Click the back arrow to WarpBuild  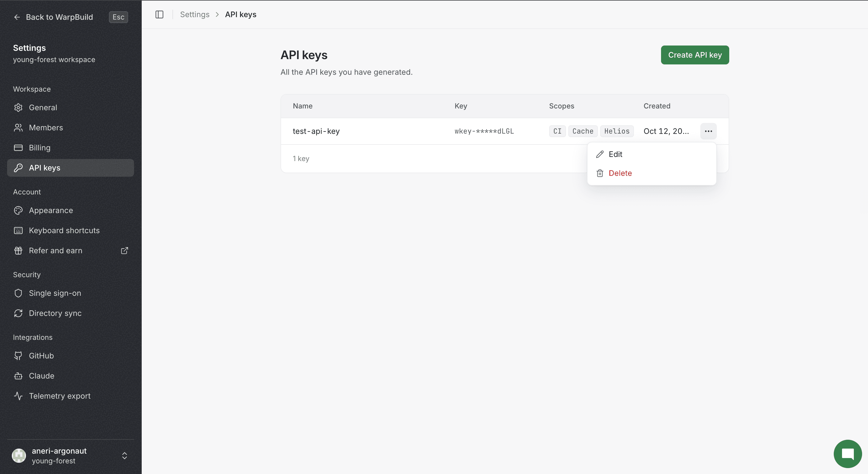(x=17, y=17)
